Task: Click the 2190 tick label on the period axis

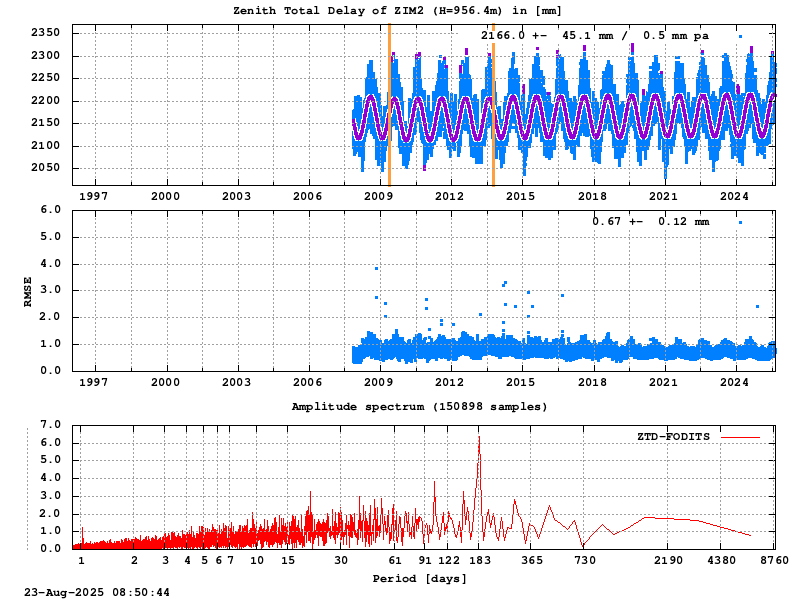Action: click(x=668, y=561)
